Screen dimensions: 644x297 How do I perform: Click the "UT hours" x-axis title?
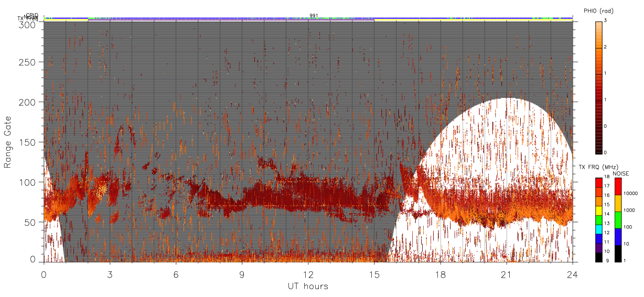(x=308, y=286)
